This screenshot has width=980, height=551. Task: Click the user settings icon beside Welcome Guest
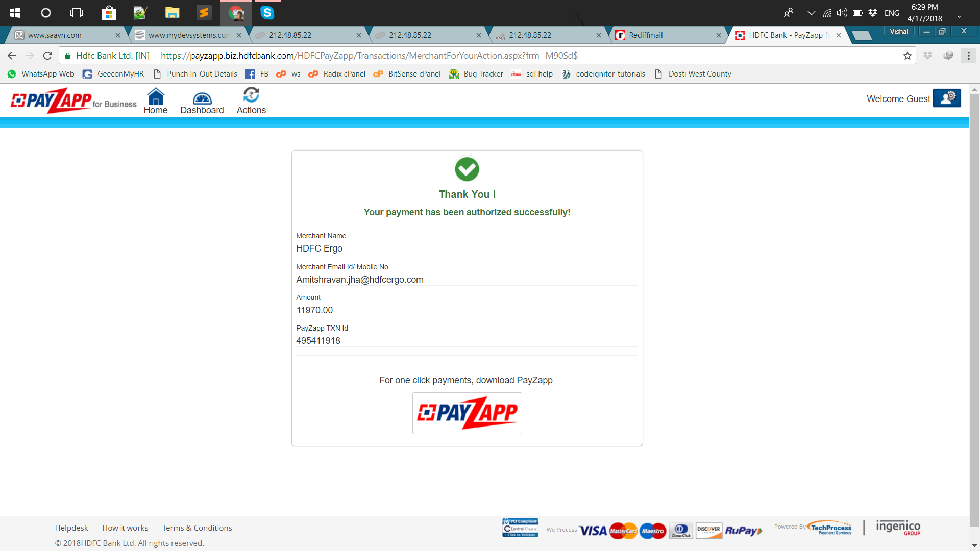tap(947, 98)
